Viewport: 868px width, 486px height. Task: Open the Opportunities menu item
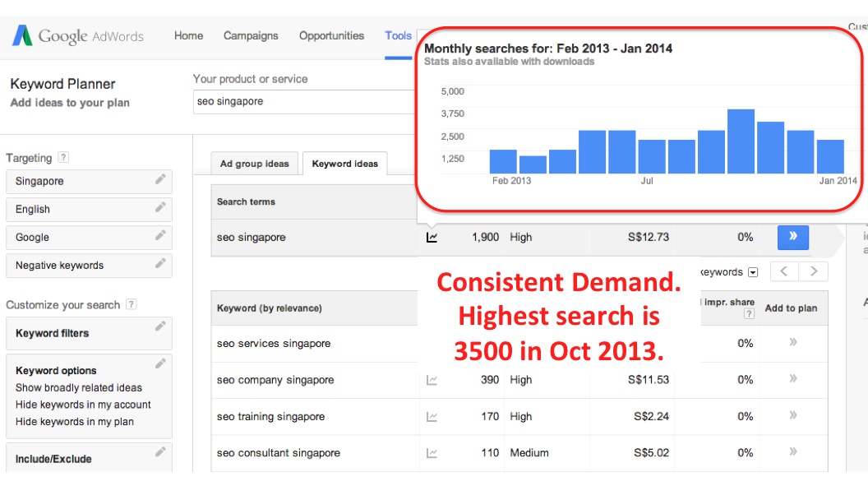(x=331, y=36)
